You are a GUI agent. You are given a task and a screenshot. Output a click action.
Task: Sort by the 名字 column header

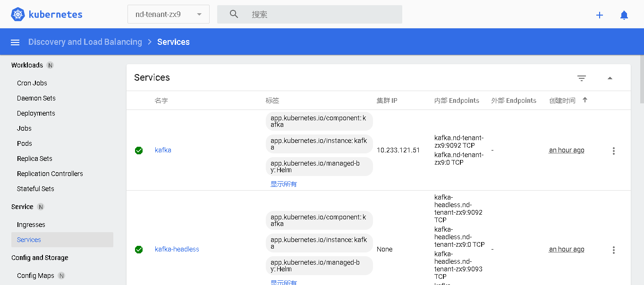[161, 101]
